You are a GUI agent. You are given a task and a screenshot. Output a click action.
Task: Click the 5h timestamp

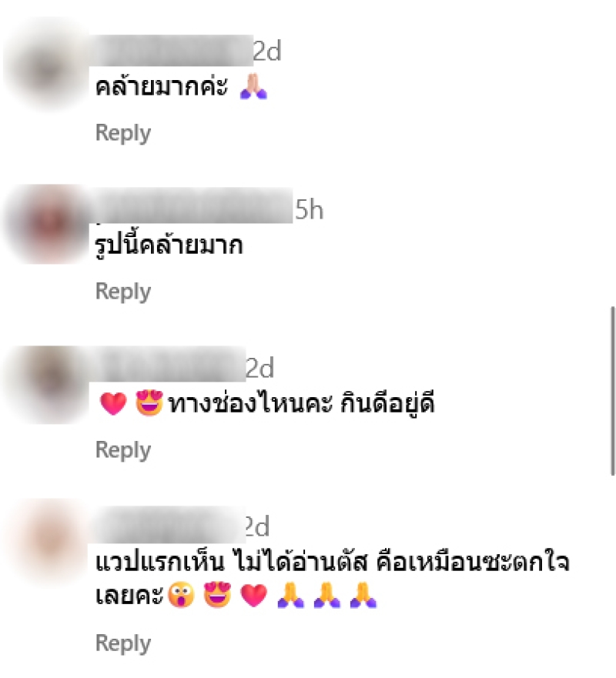[x=310, y=210]
